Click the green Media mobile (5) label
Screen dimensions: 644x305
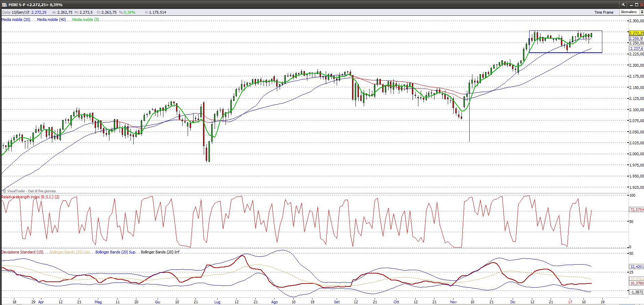point(85,19)
